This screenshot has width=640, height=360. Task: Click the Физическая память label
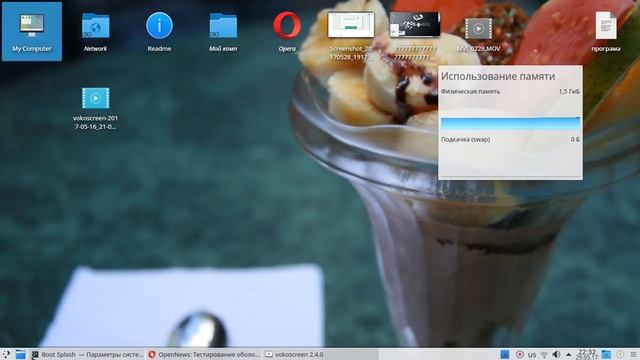470,91
